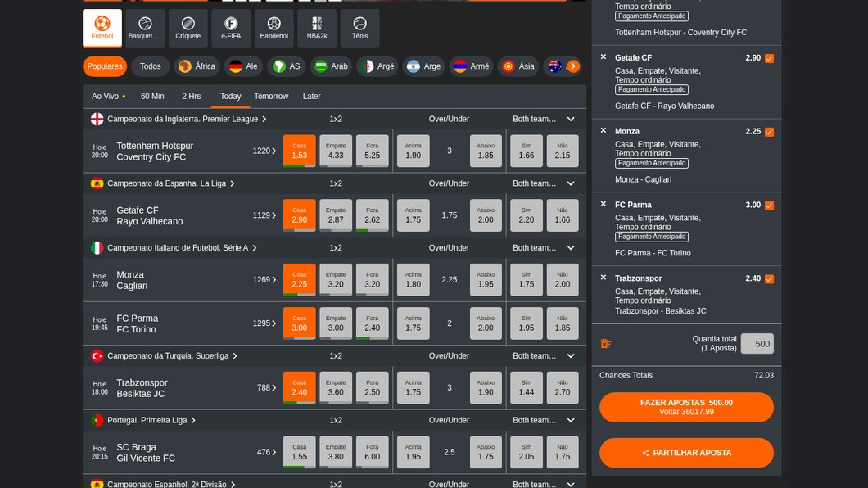Switch to Ao Vivo tab
868x488 pixels.
(x=108, y=97)
